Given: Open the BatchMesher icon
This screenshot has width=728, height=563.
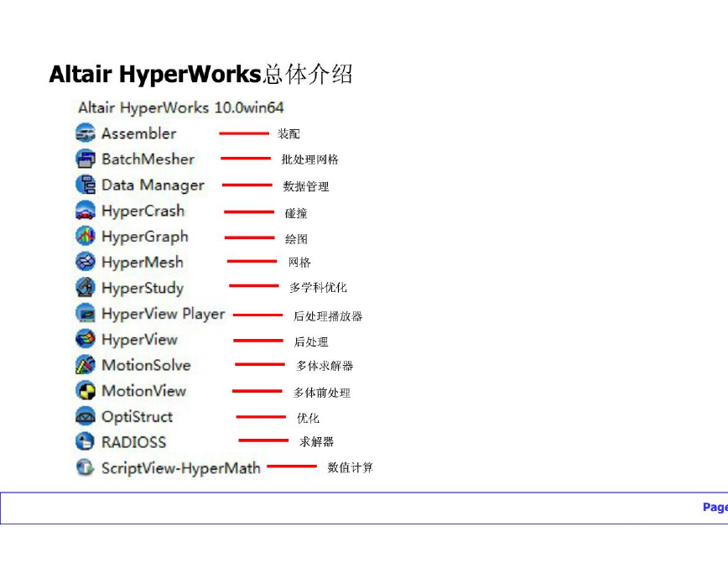Looking at the screenshot, I should [86, 159].
